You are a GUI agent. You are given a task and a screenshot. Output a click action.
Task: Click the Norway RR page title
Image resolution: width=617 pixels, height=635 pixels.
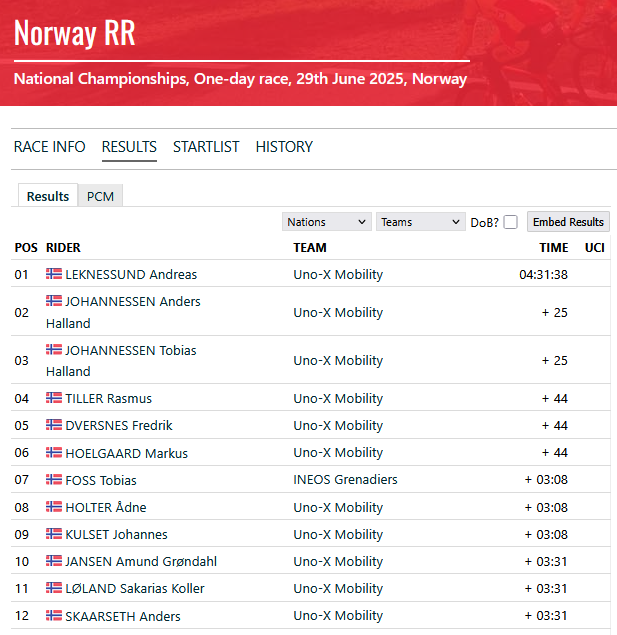pyautogui.click(x=74, y=33)
